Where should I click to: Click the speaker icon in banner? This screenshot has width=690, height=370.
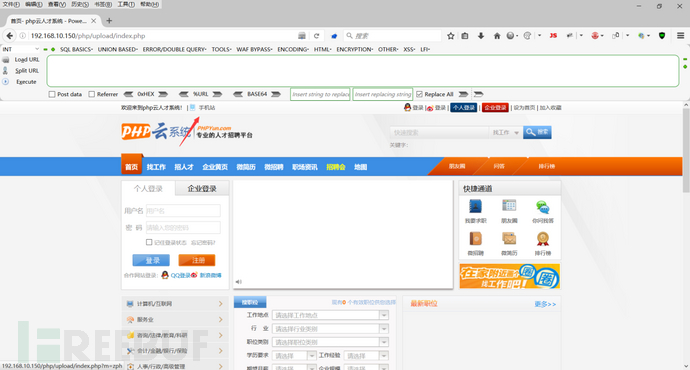tap(239, 282)
